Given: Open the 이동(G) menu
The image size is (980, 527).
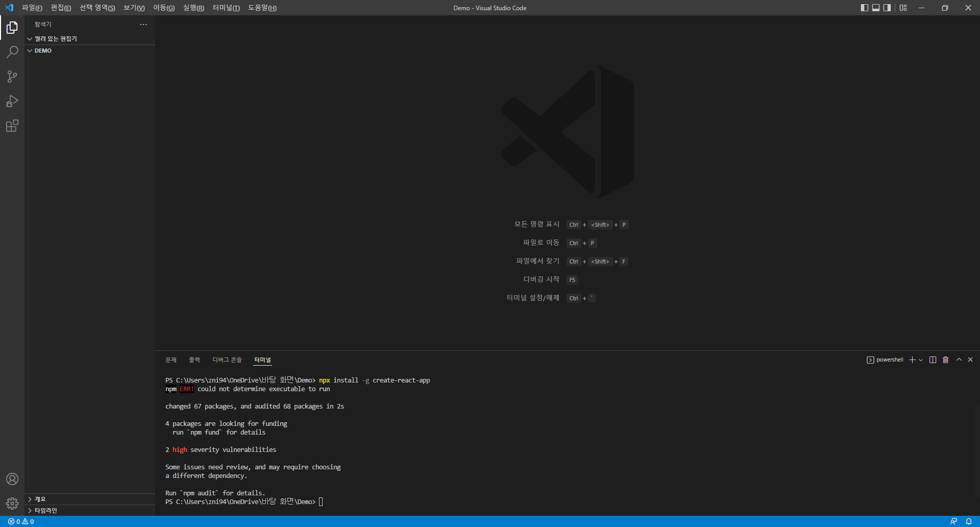Looking at the screenshot, I should [164, 8].
